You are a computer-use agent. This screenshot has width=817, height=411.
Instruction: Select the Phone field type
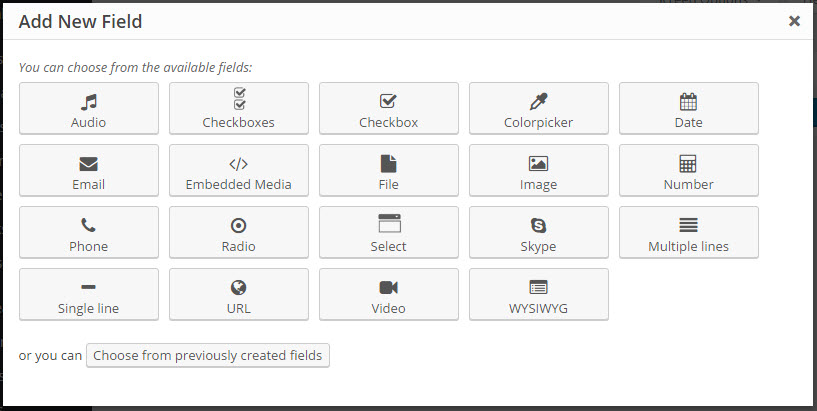tap(89, 233)
